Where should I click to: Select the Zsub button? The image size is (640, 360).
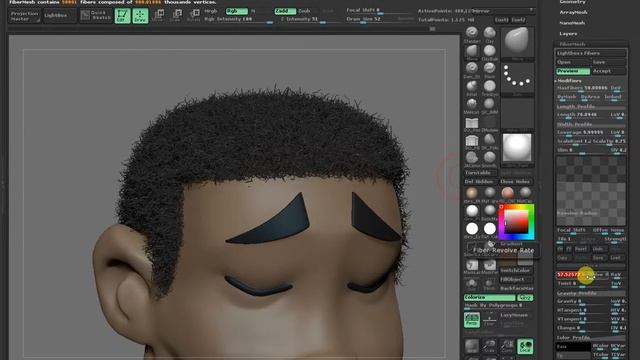pos(304,11)
